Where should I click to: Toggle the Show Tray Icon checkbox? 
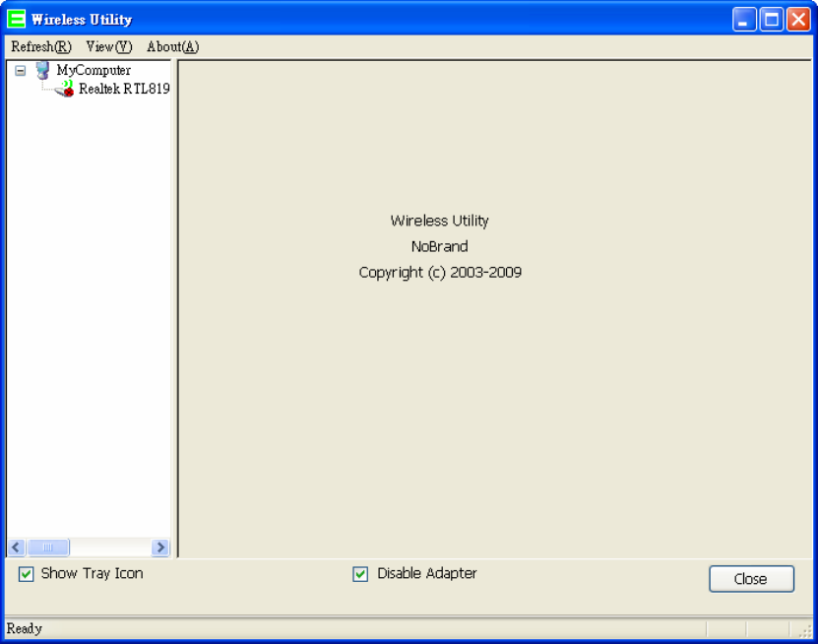(26, 574)
